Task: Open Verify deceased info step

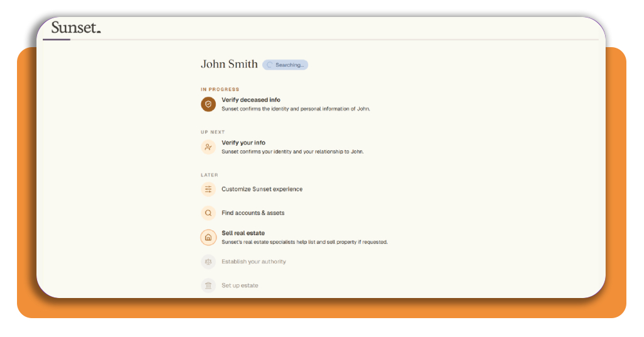Action: [x=251, y=100]
